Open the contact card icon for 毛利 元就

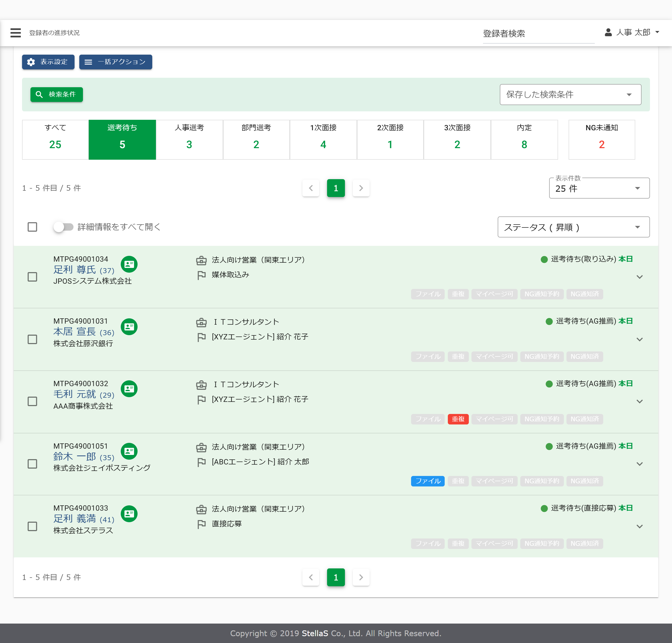[x=129, y=389]
